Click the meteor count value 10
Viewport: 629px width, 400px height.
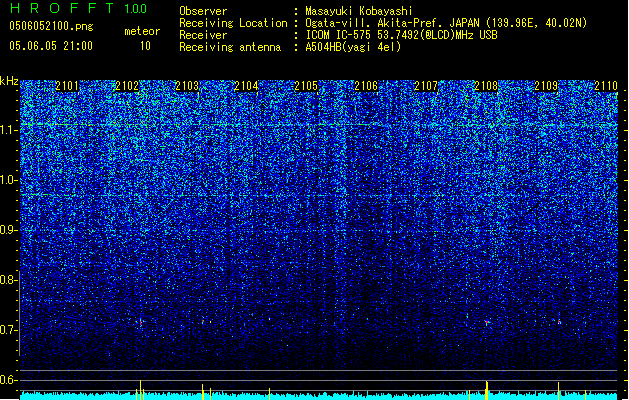145,46
